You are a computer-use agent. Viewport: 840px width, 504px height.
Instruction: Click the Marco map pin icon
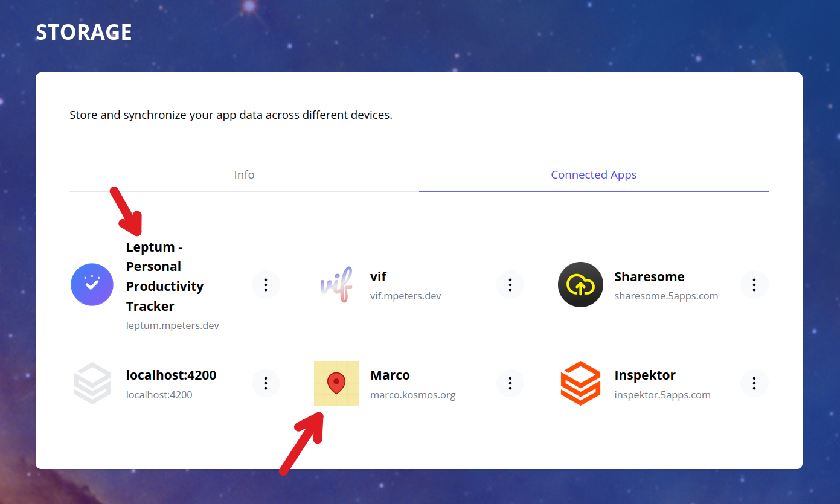(336, 383)
